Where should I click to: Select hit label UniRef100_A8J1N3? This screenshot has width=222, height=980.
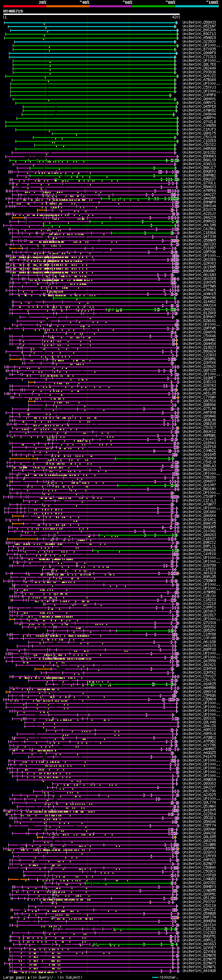(199, 275)
